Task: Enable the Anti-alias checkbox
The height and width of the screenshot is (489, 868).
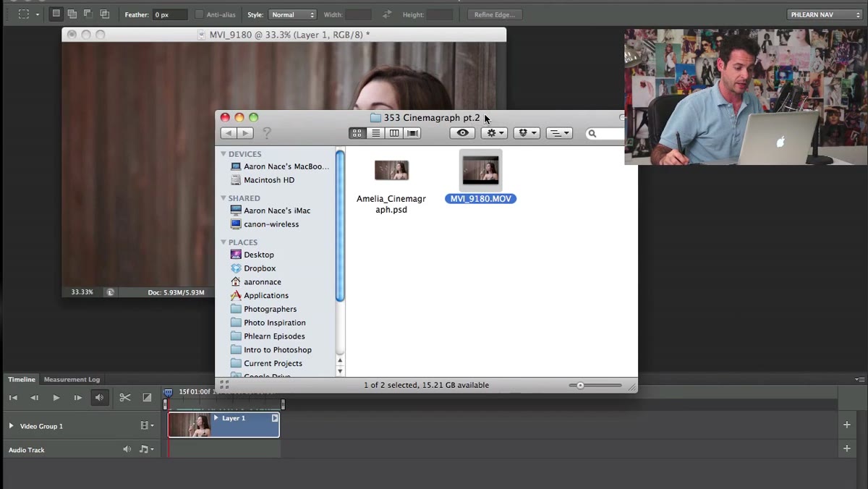Action: pos(199,14)
